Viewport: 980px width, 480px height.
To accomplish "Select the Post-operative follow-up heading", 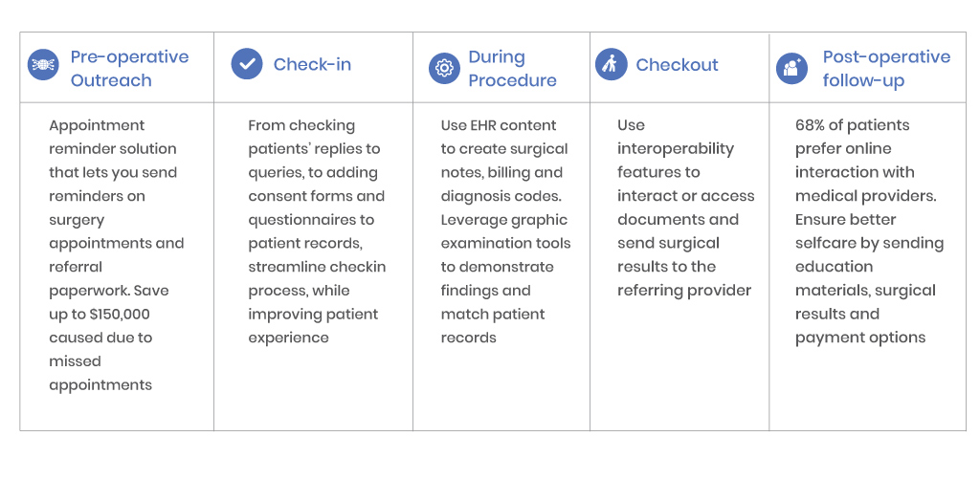I will (x=886, y=68).
